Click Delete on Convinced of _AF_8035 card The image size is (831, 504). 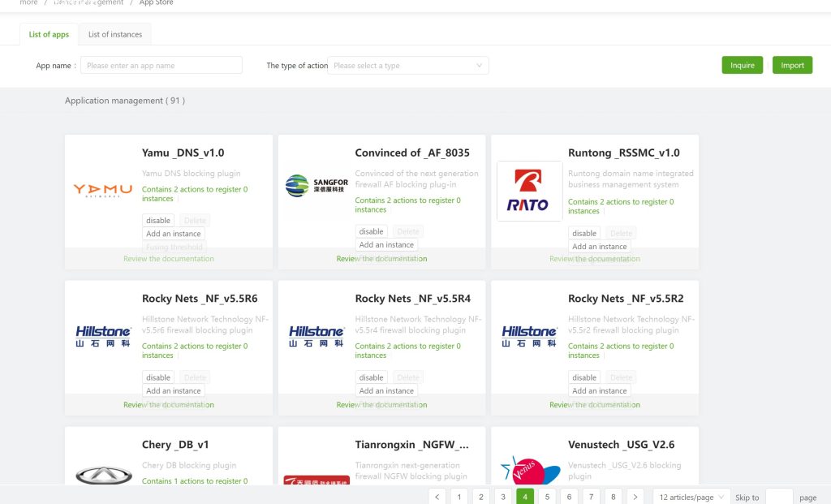407,231
